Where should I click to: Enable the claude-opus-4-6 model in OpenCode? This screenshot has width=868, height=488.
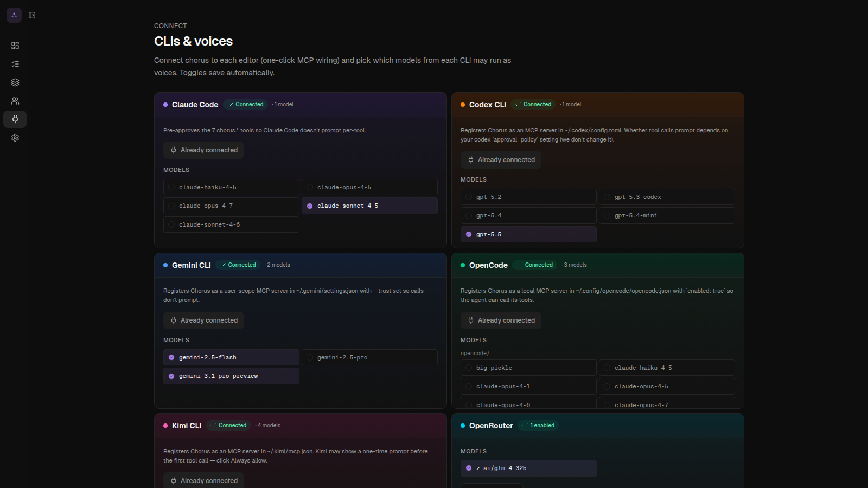tap(528, 403)
